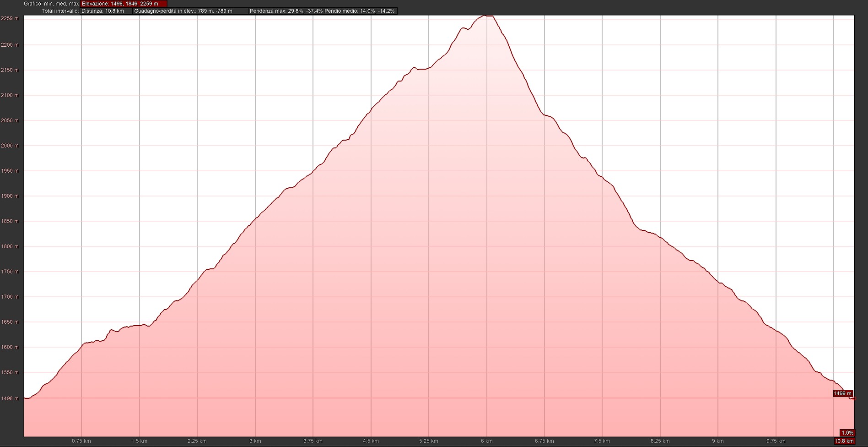
Task: Click the 6 km x-axis label
Action: (x=487, y=442)
